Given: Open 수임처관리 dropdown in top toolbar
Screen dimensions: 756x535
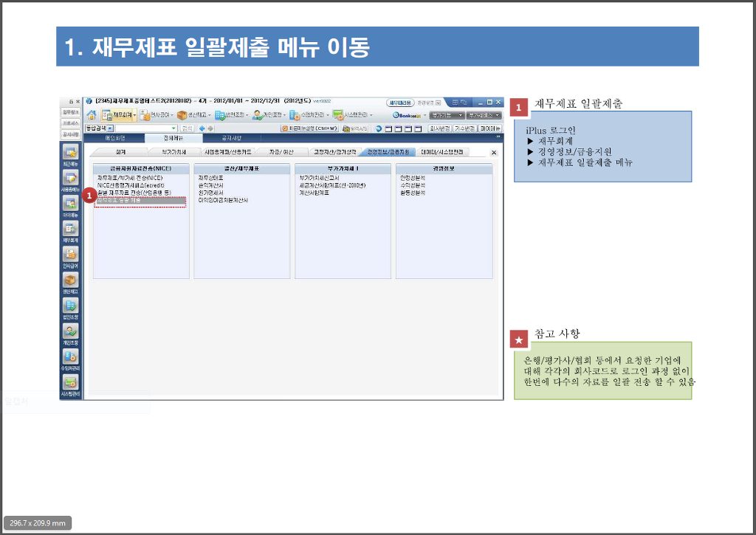Looking at the screenshot, I should 309,115.
